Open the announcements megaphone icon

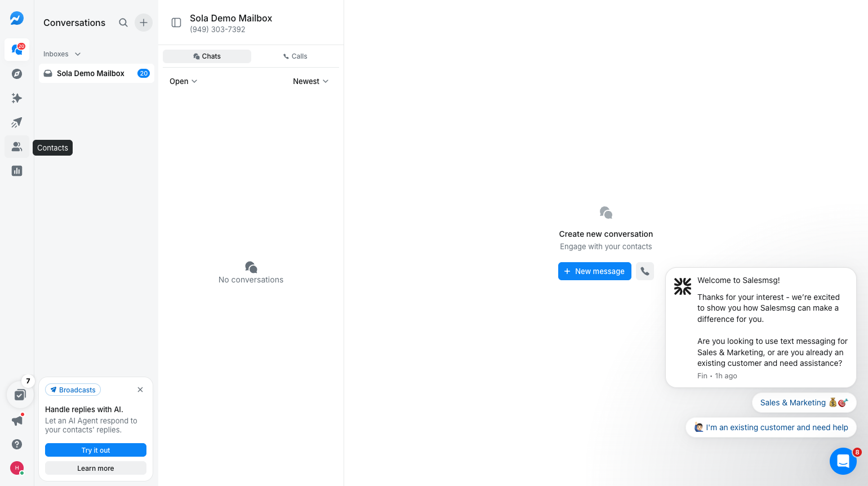[17, 421]
